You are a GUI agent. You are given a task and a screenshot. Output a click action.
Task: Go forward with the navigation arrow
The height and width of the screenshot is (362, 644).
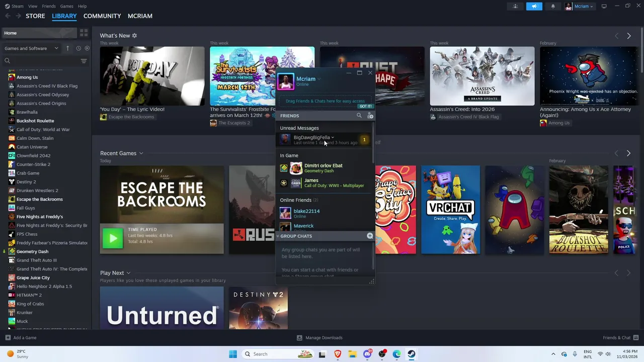[x=18, y=16]
